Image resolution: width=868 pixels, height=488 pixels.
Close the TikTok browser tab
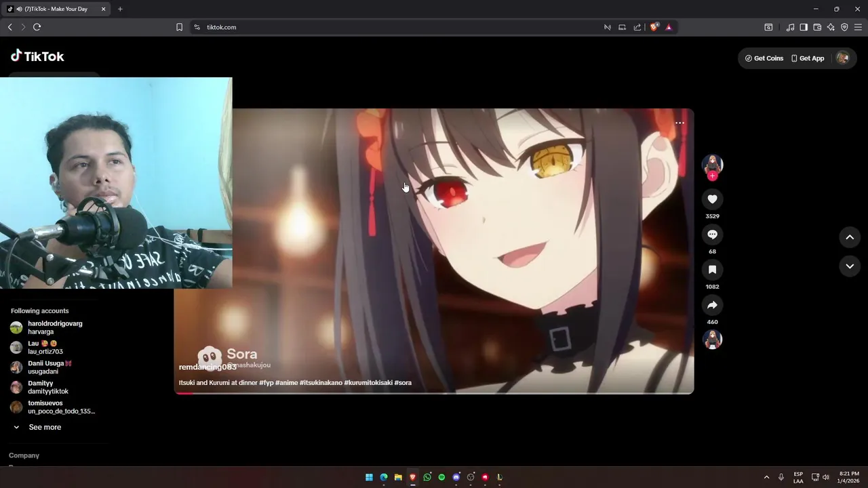(x=103, y=9)
